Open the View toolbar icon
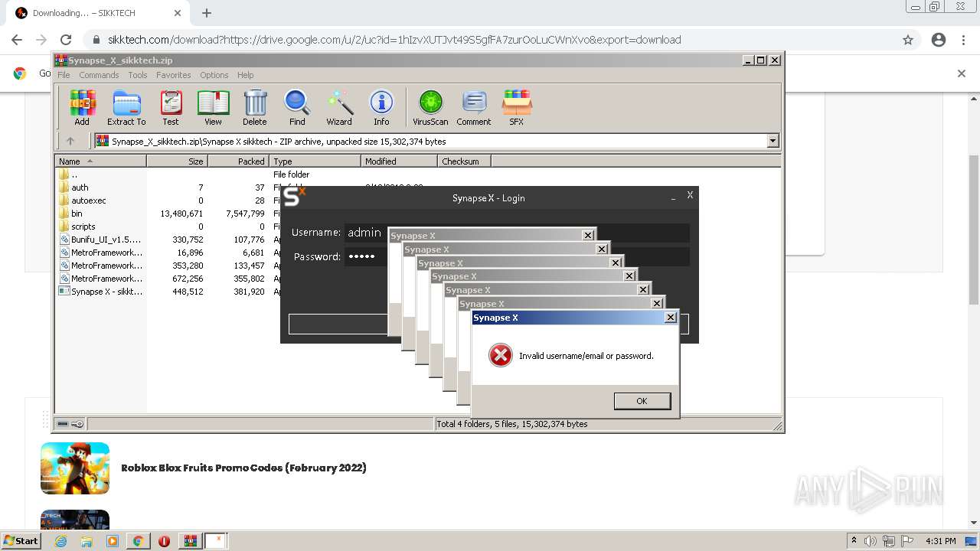 (213, 108)
